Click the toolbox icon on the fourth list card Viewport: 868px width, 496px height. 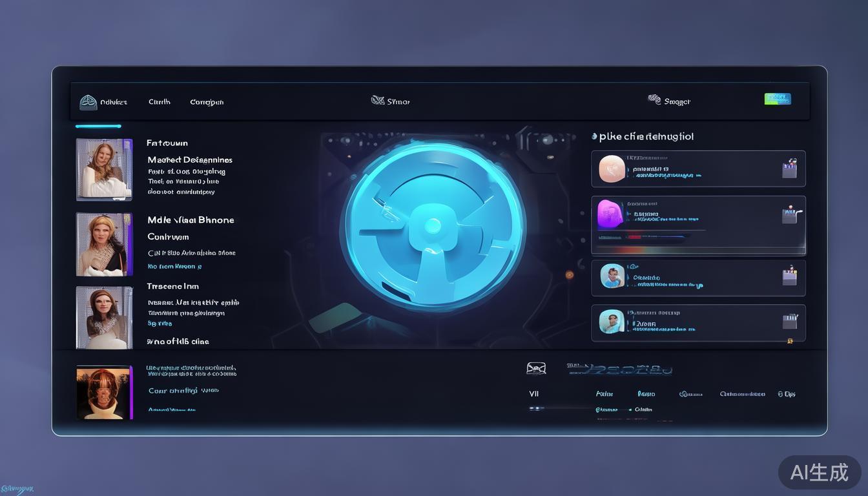pyautogui.click(x=789, y=320)
